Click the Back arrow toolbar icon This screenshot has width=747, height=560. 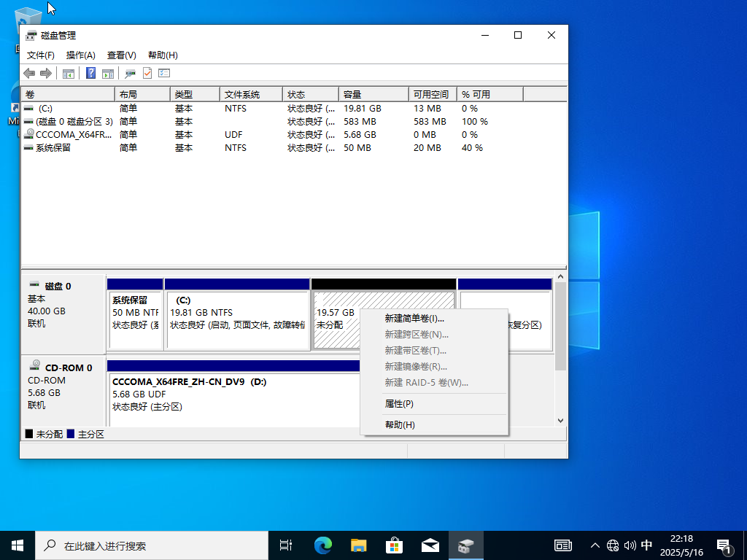pyautogui.click(x=29, y=74)
